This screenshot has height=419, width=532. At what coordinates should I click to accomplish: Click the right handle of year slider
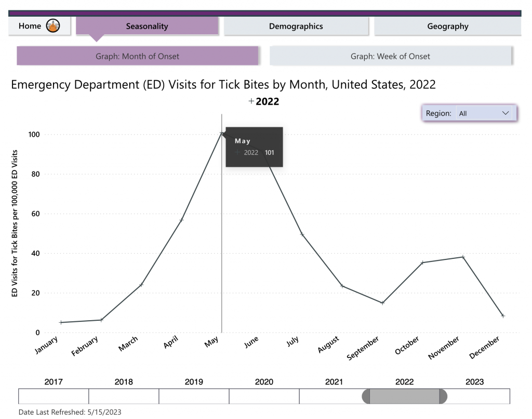(x=443, y=396)
